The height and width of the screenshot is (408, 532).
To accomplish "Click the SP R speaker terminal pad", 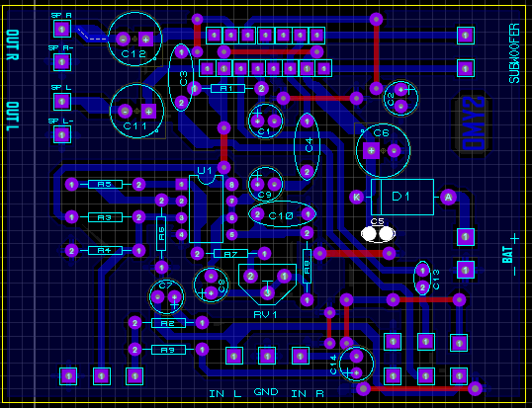I will pos(62,30).
